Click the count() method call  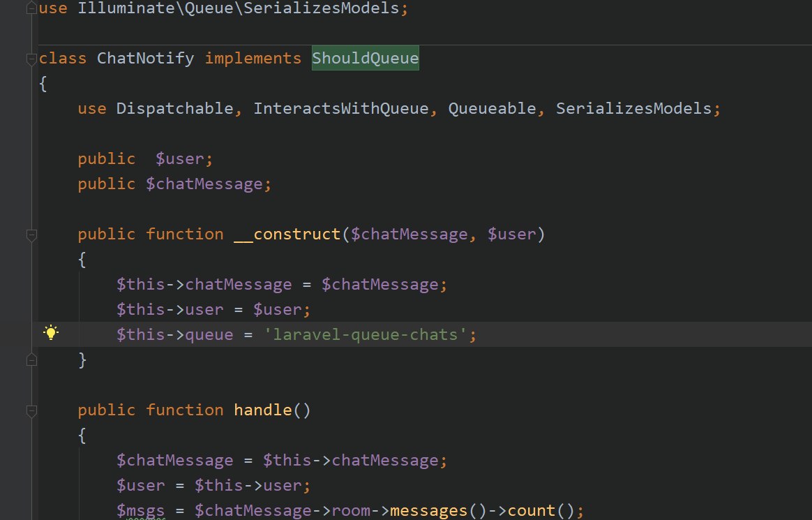[540, 511]
